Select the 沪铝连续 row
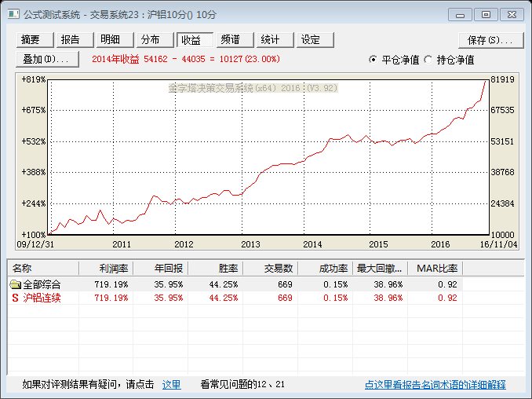The width and height of the screenshot is (532, 399). click(235, 298)
